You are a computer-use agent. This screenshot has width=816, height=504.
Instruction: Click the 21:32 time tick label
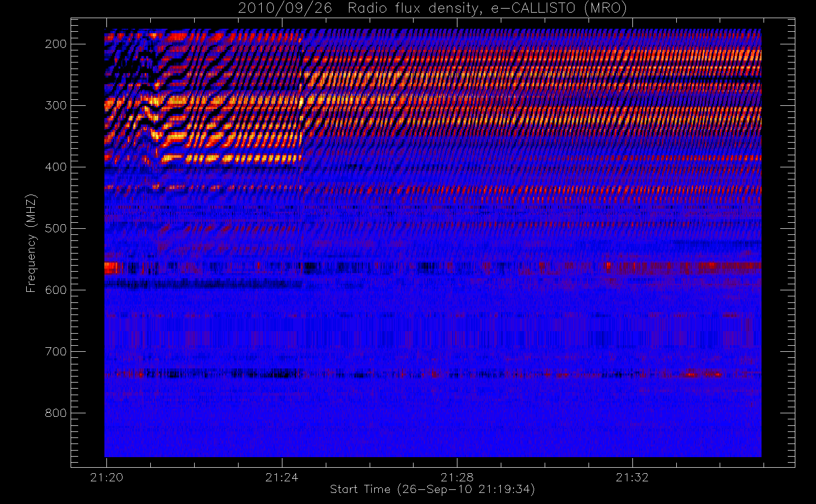[x=632, y=477]
